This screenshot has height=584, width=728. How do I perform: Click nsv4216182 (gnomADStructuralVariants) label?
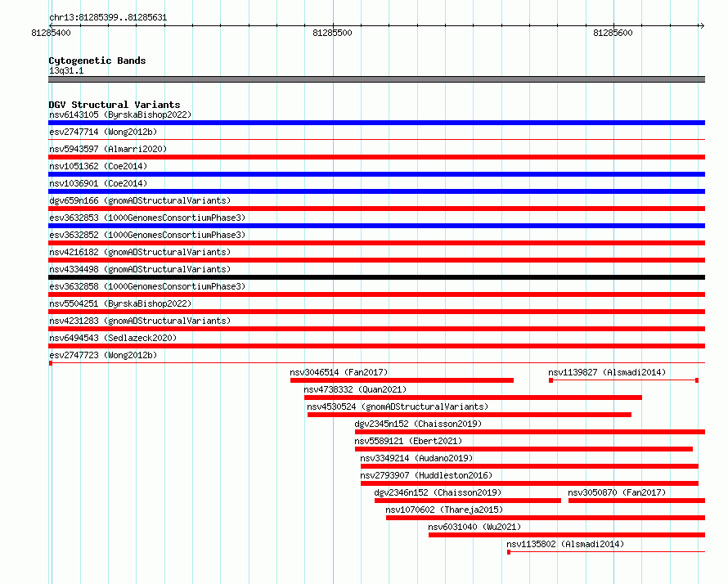pos(140,252)
